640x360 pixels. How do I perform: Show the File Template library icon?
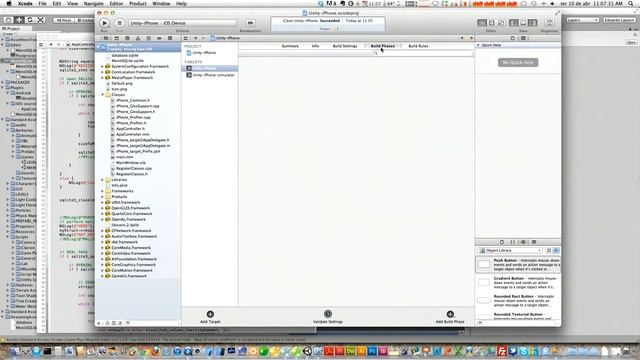click(502, 242)
